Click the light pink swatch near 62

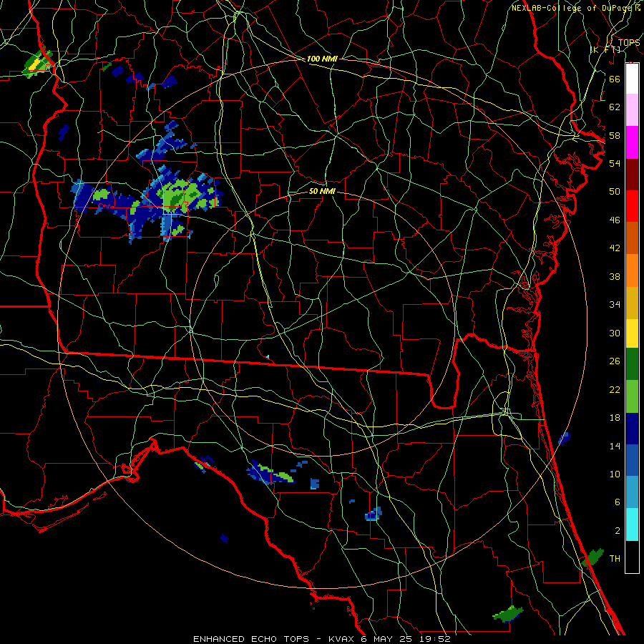pos(632,109)
